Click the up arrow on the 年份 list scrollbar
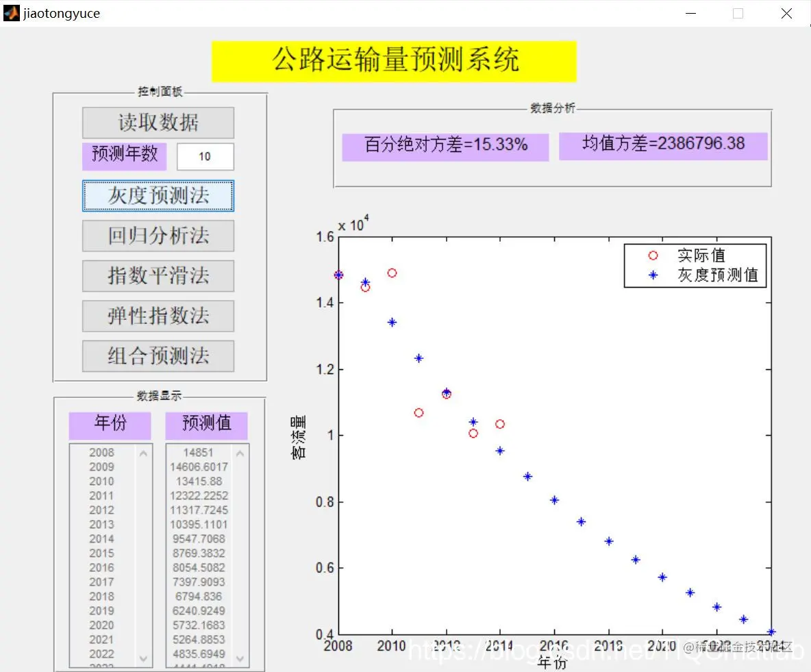 [x=143, y=452]
